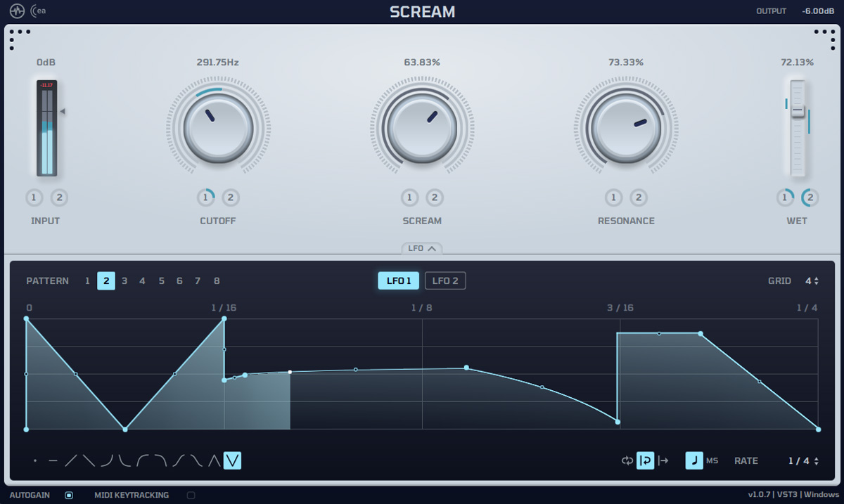
Task: Assign LFO 1 to the CUTOFF knob
Action: pyautogui.click(x=205, y=198)
